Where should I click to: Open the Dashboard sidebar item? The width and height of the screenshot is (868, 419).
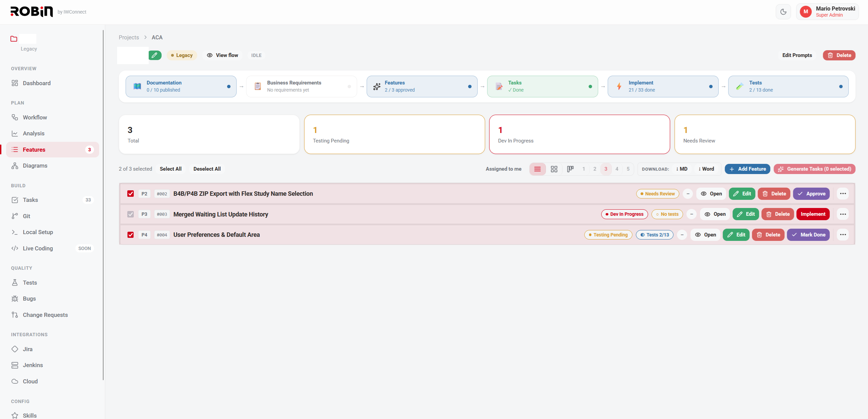pos(53,83)
